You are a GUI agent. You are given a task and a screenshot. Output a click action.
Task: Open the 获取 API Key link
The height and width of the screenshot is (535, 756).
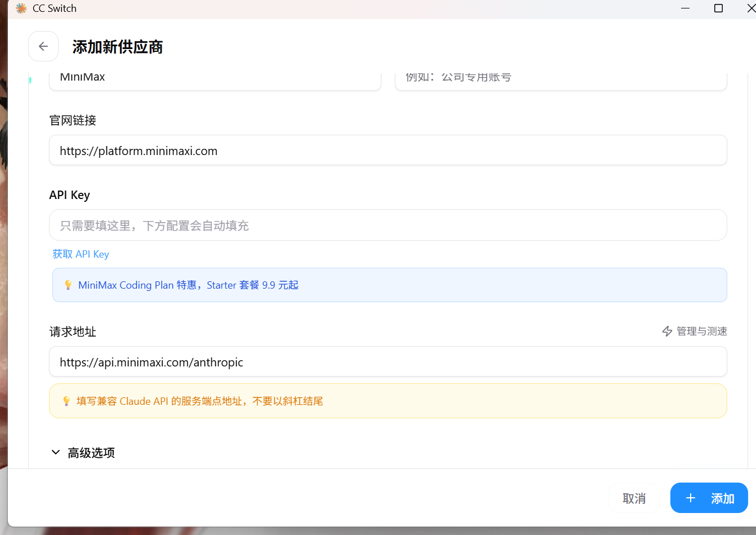coord(81,254)
